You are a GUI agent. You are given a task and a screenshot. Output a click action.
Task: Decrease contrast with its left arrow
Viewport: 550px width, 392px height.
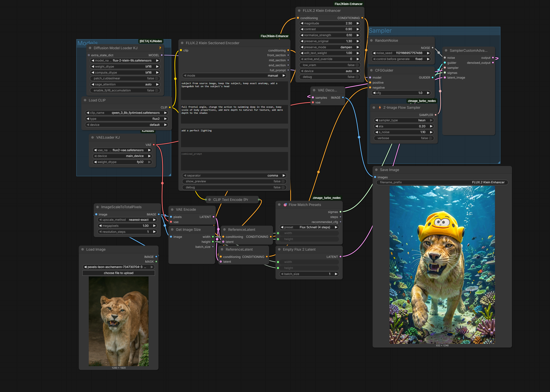coord(302,29)
